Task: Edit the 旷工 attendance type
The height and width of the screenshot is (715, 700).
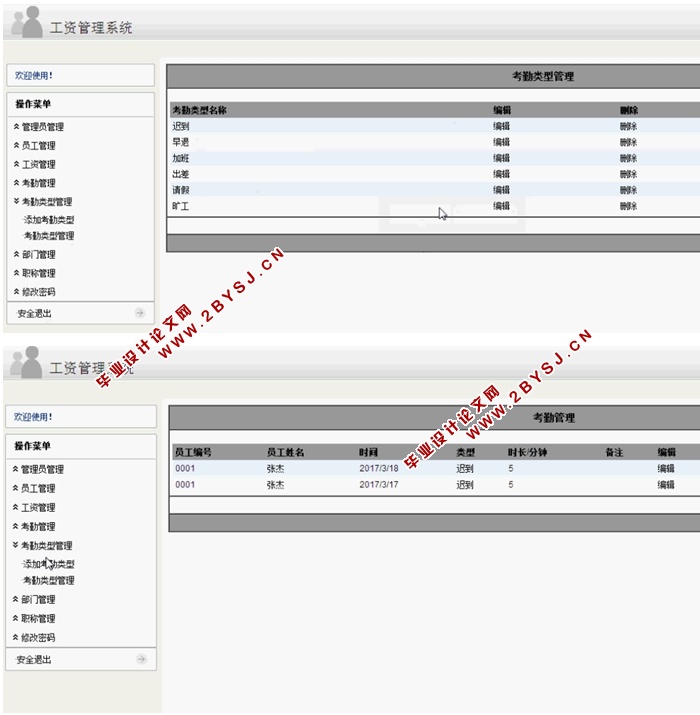Action: [501, 206]
